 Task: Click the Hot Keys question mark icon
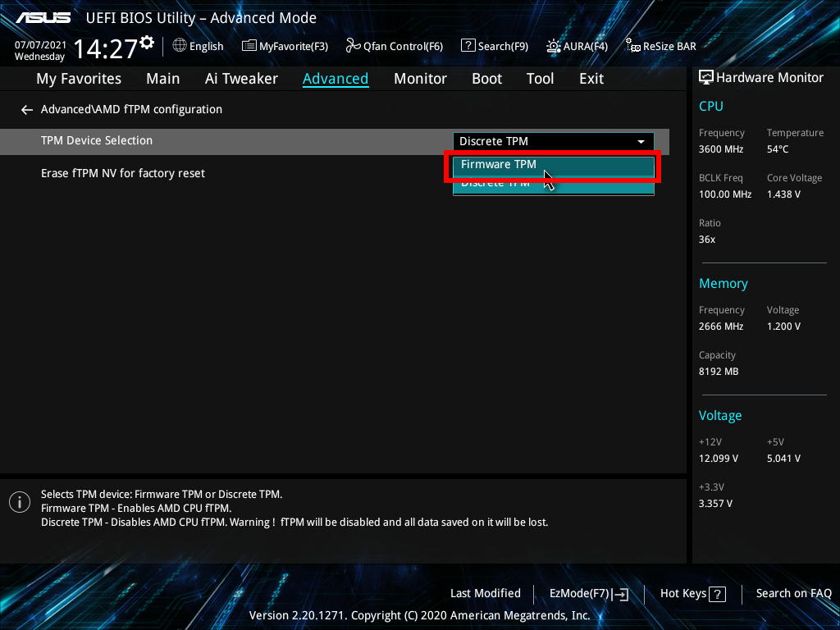pos(717,594)
